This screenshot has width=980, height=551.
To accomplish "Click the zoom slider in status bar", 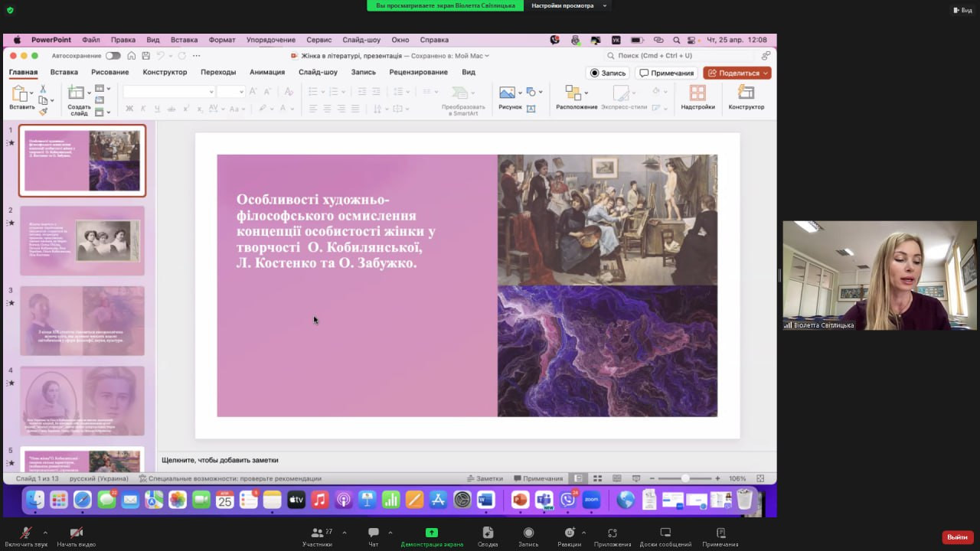I will click(685, 478).
